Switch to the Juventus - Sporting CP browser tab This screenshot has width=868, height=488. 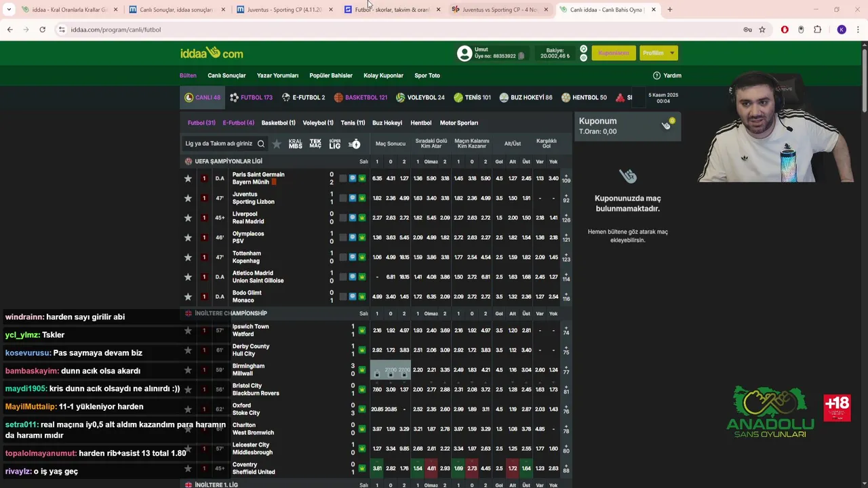(284, 9)
